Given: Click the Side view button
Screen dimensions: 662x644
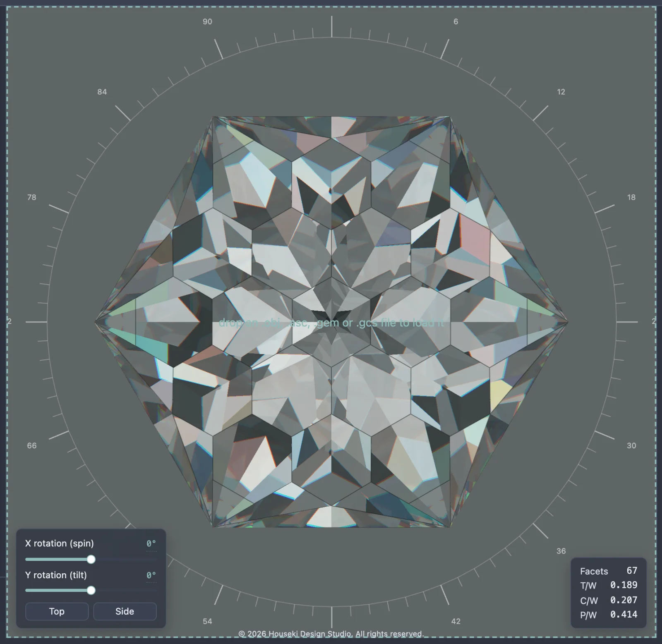Looking at the screenshot, I should (125, 611).
